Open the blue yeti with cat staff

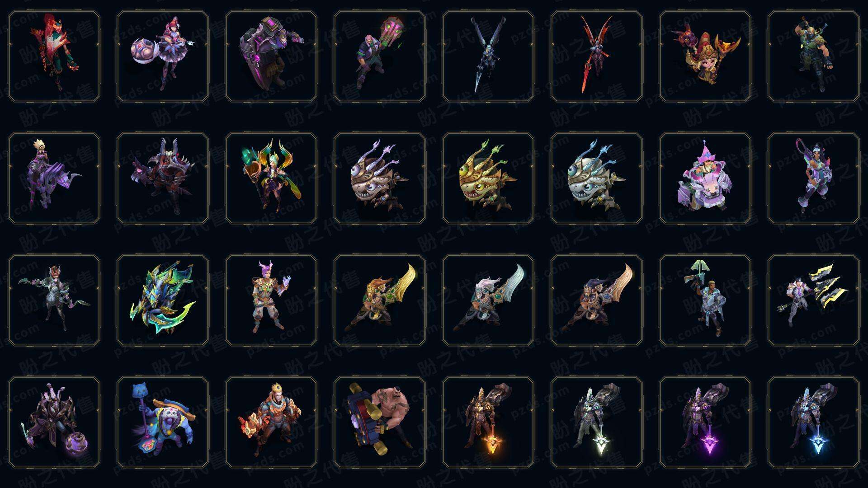(163, 422)
